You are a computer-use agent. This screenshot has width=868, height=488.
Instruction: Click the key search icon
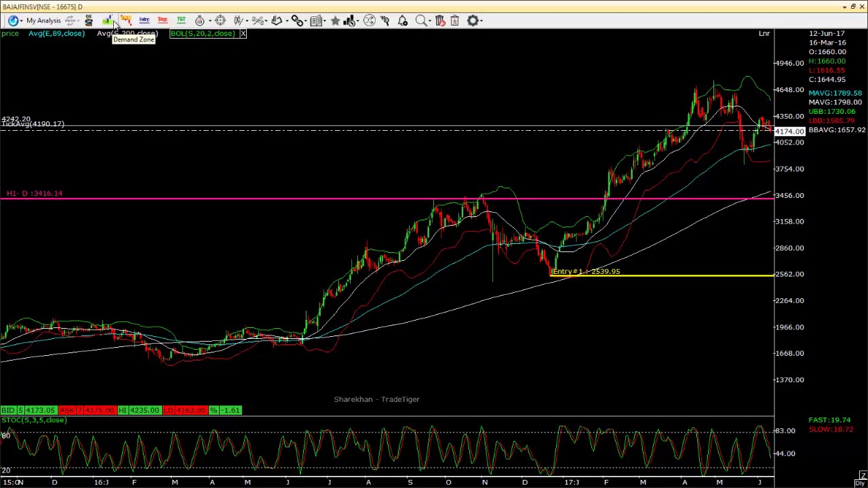pyautogui.click(x=385, y=20)
